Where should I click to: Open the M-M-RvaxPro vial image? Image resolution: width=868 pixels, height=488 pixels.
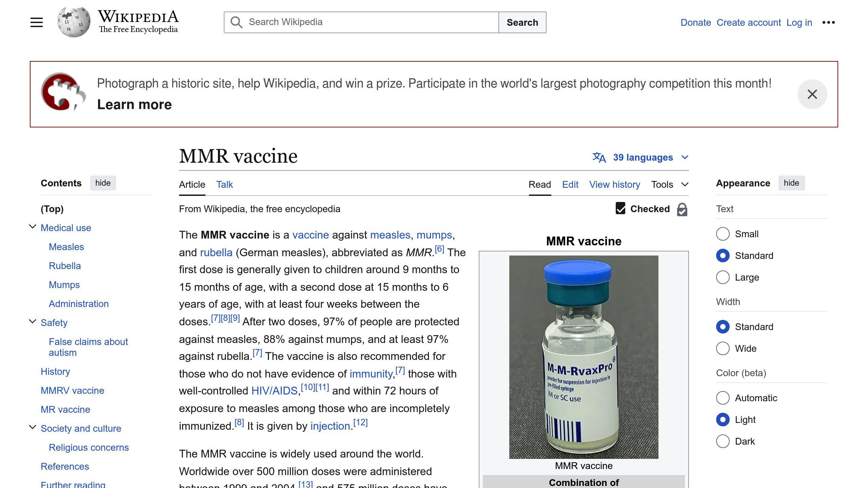584,357
